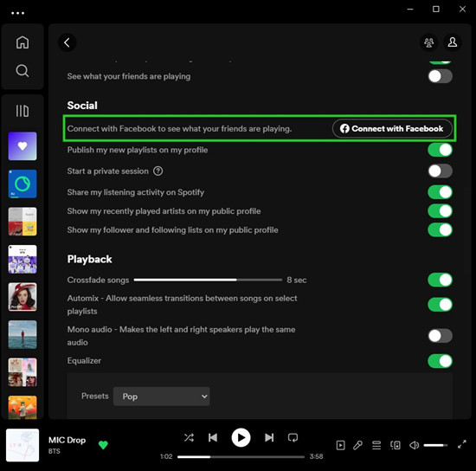Open the red hat portrait album
Image resolution: width=476 pixels, height=471 pixels.
pyautogui.click(x=23, y=297)
